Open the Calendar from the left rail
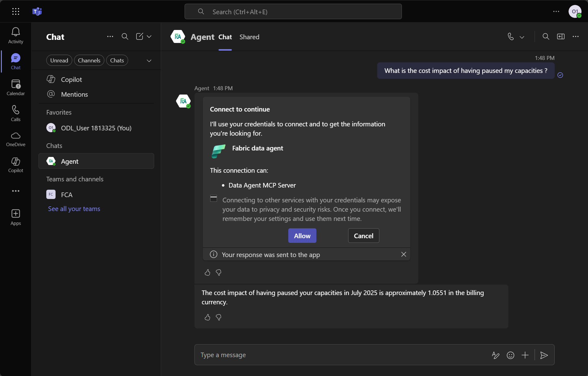 [x=15, y=87]
